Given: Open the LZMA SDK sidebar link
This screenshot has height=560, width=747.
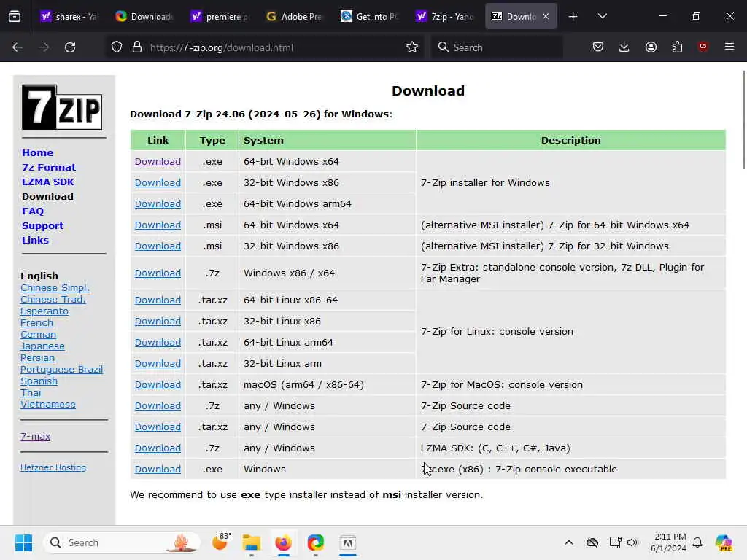Looking at the screenshot, I should coord(48,182).
